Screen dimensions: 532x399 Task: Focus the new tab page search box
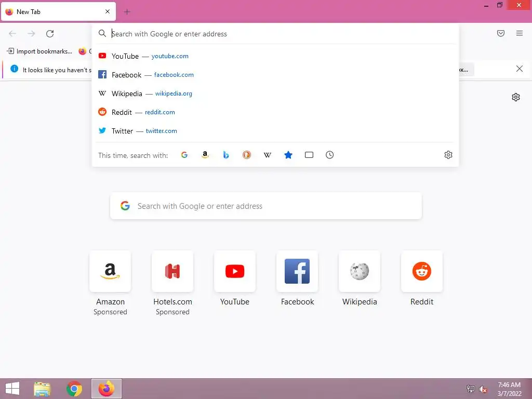[266, 206]
